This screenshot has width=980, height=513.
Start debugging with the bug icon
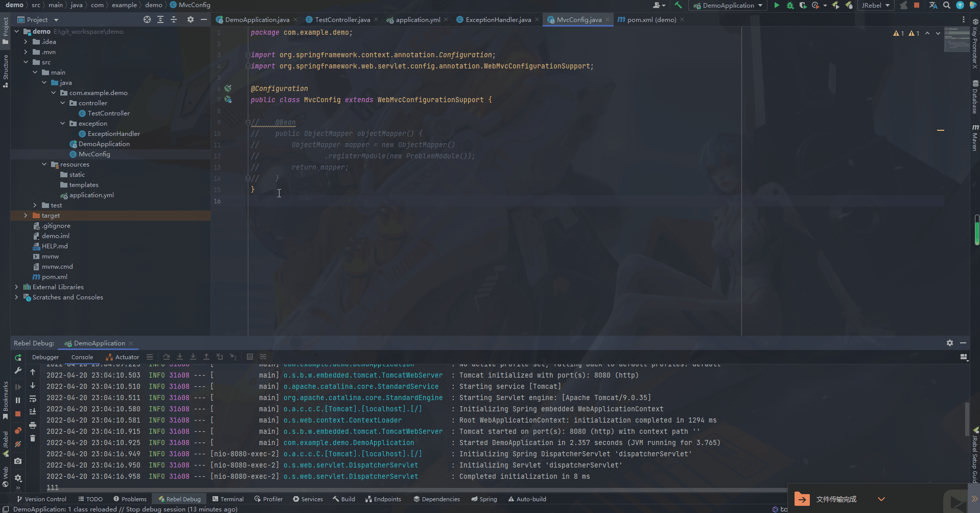tap(790, 5)
